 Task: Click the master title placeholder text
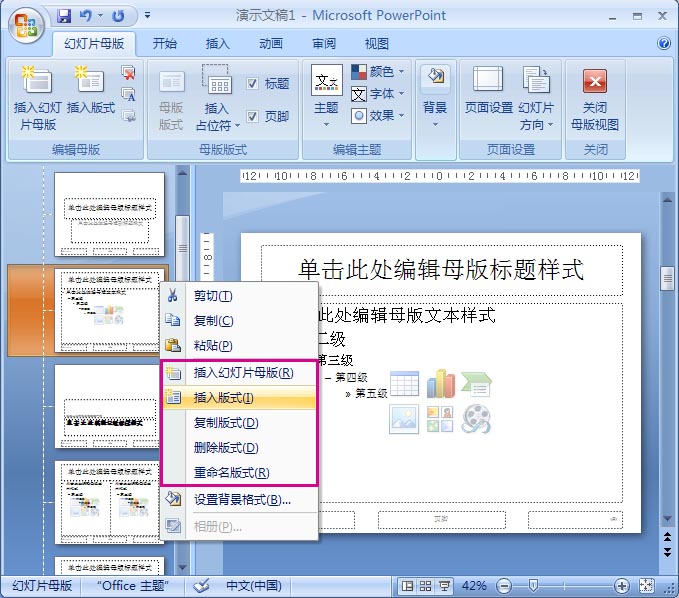441,269
